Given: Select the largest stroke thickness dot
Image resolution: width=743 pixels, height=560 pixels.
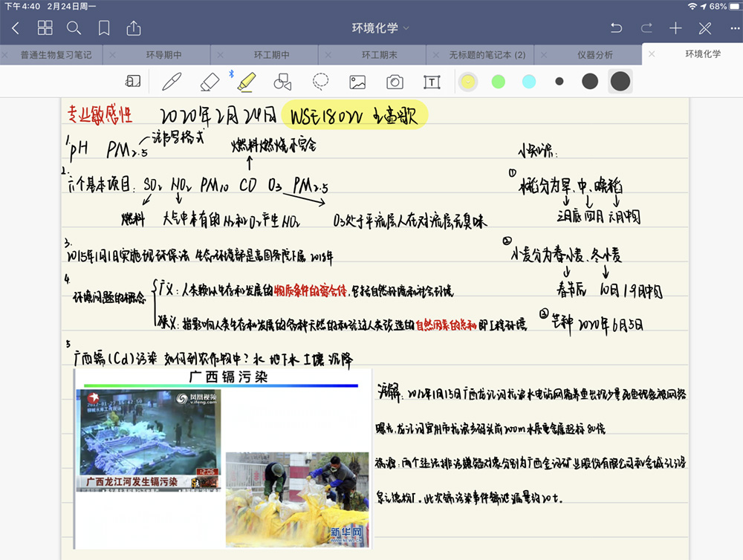Looking at the screenshot, I should (620, 81).
